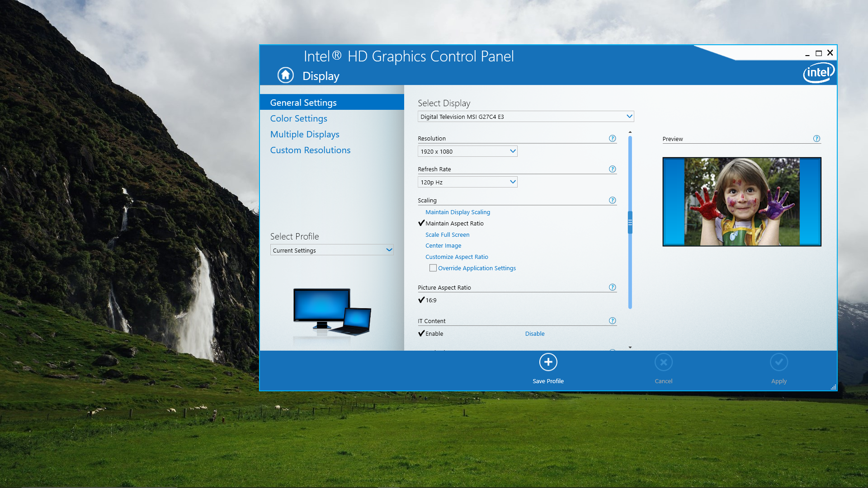Close the Intel Control Panel window
Screen dimensions: 868x488
coord(830,53)
